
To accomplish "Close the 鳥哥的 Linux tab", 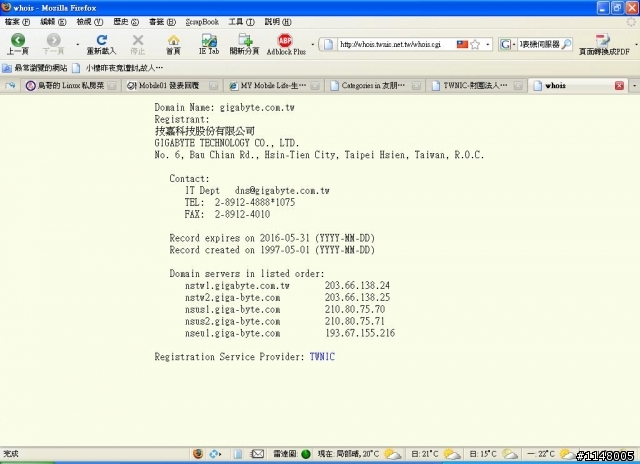I will click(111, 86).
